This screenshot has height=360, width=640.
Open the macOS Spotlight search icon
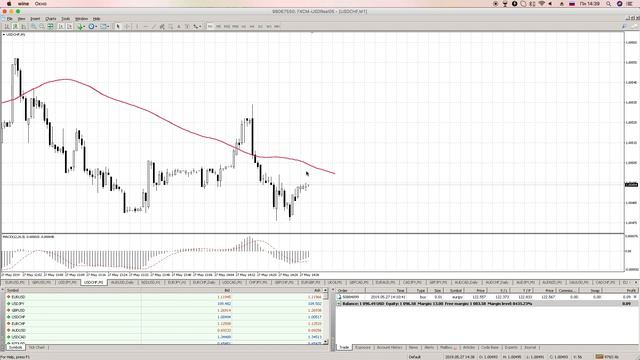coord(608,4)
